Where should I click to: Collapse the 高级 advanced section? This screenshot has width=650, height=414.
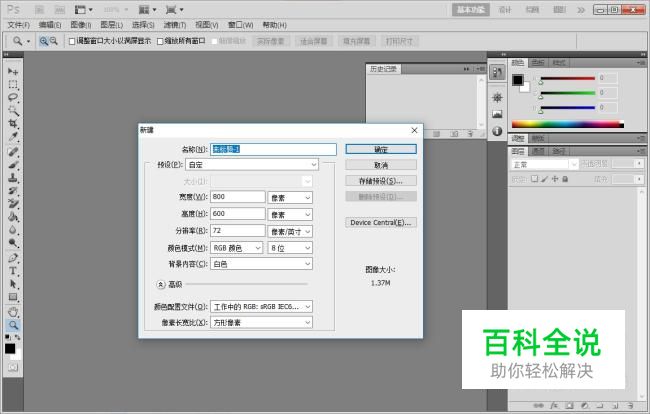(x=160, y=284)
